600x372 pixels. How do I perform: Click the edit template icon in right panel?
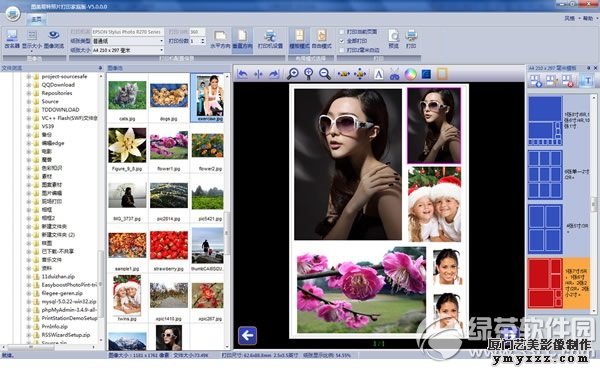[552, 81]
